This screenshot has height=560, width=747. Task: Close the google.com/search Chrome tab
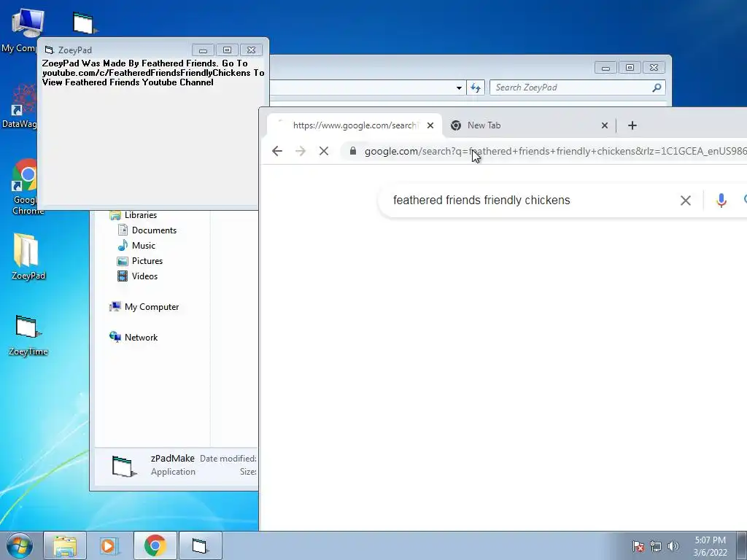[x=430, y=125]
